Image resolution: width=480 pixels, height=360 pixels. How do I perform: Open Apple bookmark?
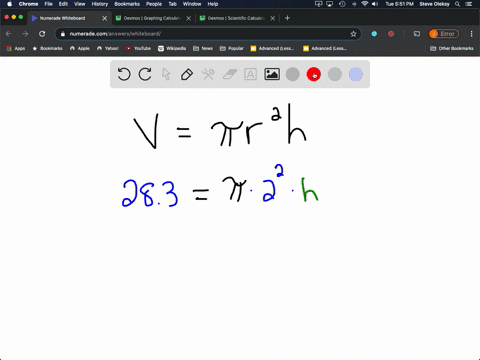(80, 48)
